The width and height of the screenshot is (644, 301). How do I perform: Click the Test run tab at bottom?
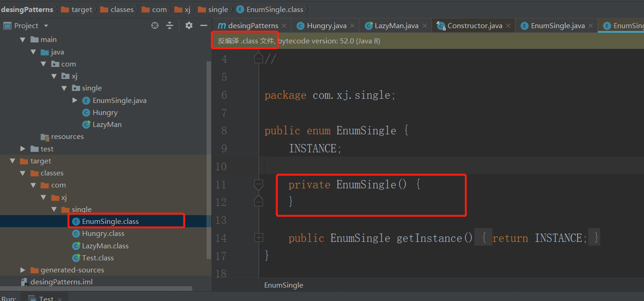tap(46, 298)
